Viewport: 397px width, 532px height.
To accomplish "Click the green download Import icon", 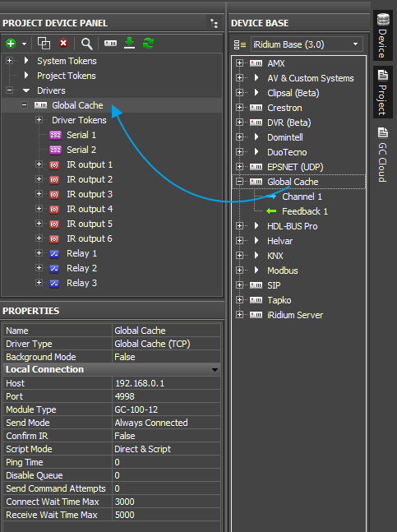I will tap(129, 43).
